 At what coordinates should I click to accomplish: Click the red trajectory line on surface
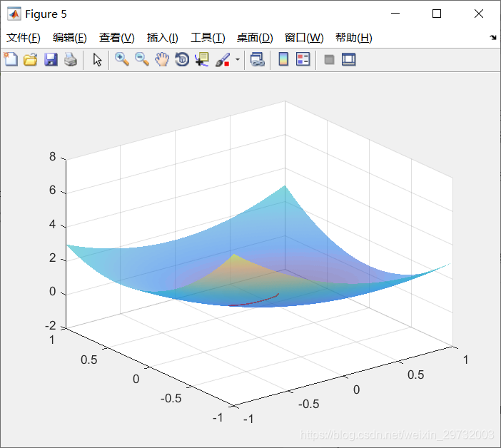coord(254,300)
